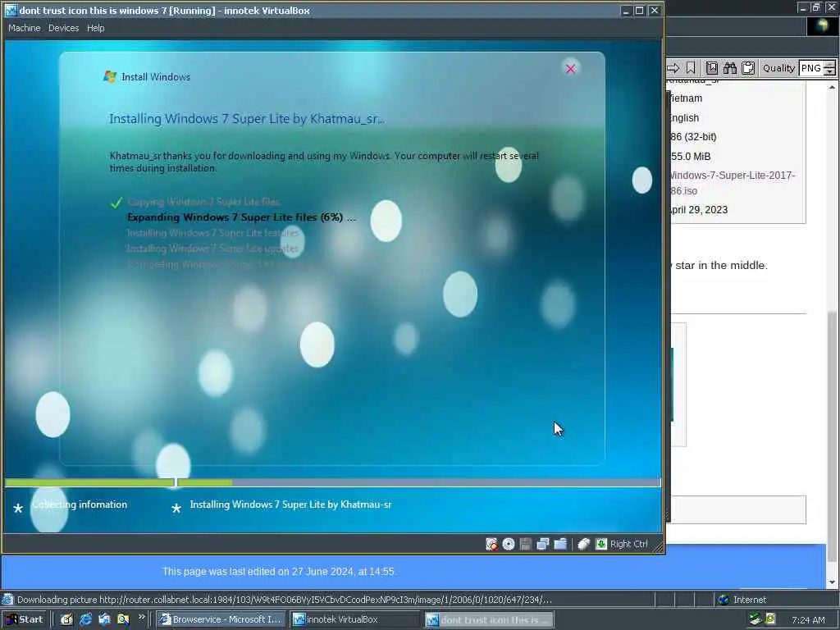Click the '86 (32-bit)' architecture value in browser
Image resolution: width=840 pixels, height=630 pixels.
[x=693, y=137]
